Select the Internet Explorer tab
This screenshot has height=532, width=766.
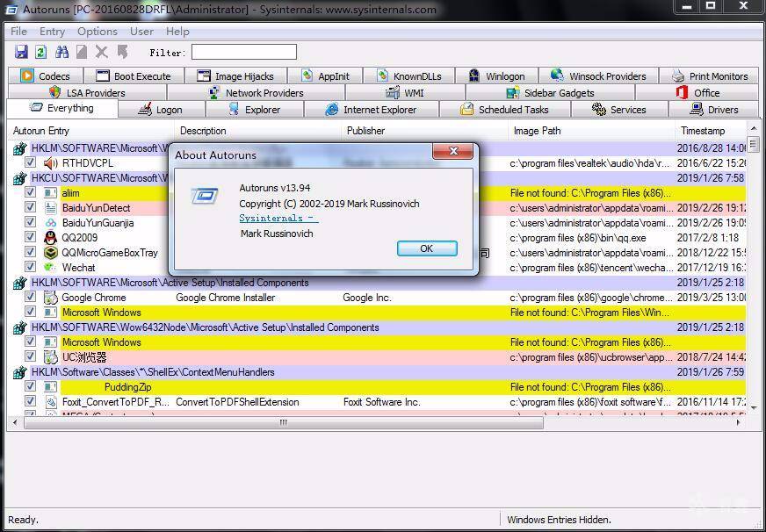(372, 110)
